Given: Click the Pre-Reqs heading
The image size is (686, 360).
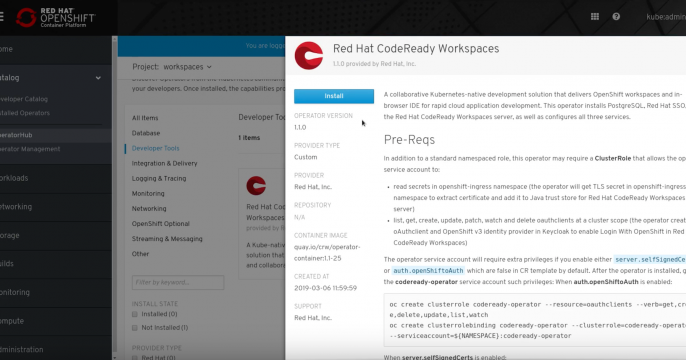Looking at the screenshot, I should [410, 140].
